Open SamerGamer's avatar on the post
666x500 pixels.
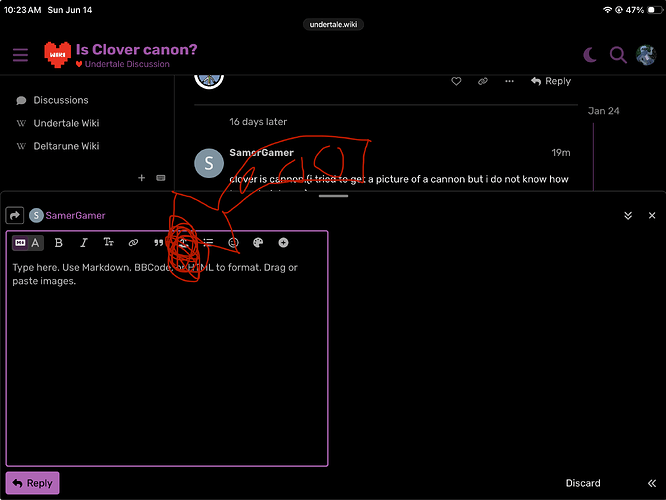[209, 163]
